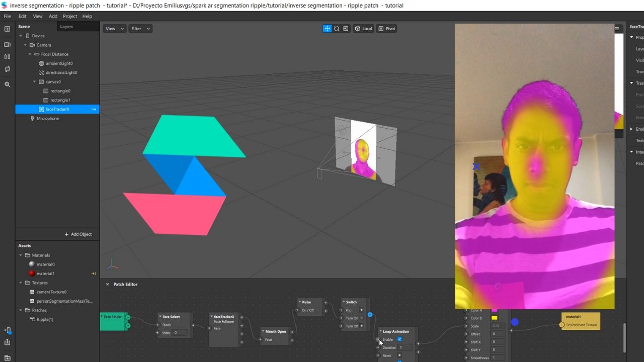Open the View dropdown above the viewport
The image size is (644, 362).
114,28
